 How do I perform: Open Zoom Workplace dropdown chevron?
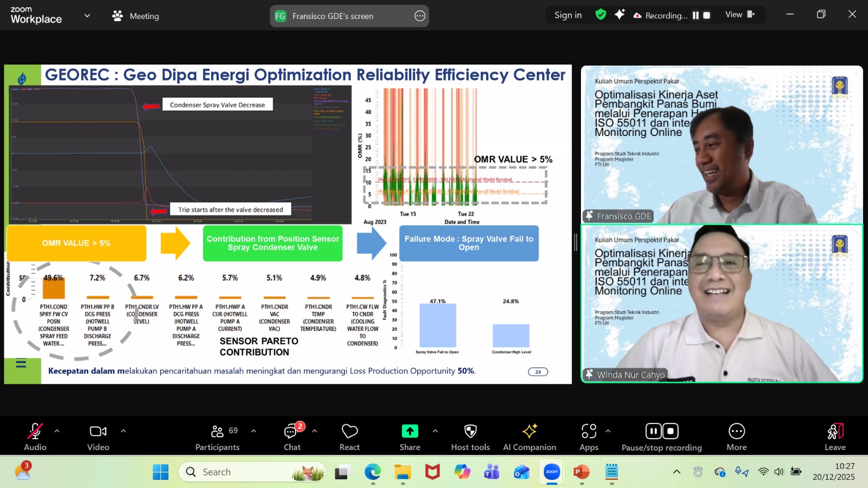(x=87, y=16)
